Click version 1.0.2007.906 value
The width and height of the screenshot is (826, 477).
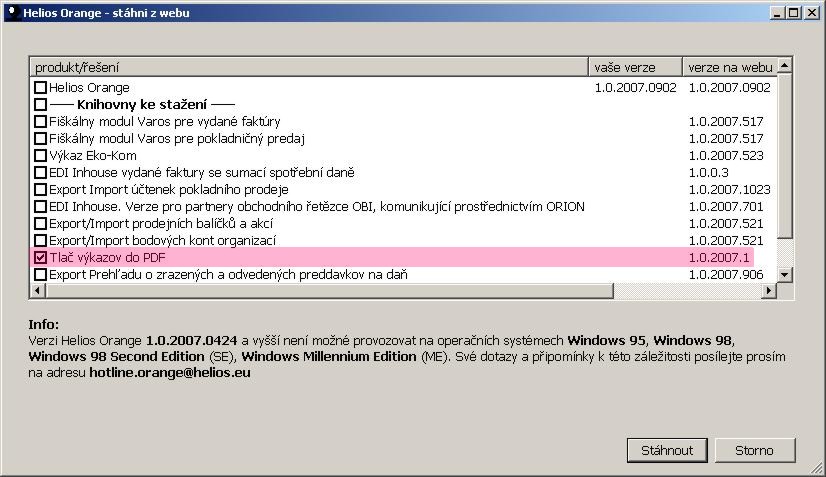[x=726, y=275]
